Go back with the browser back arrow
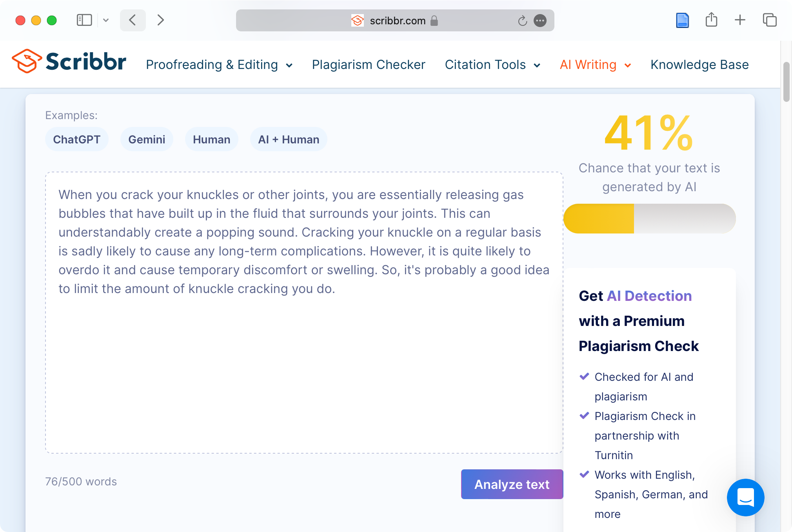The image size is (792, 532). pyautogui.click(x=133, y=20)
